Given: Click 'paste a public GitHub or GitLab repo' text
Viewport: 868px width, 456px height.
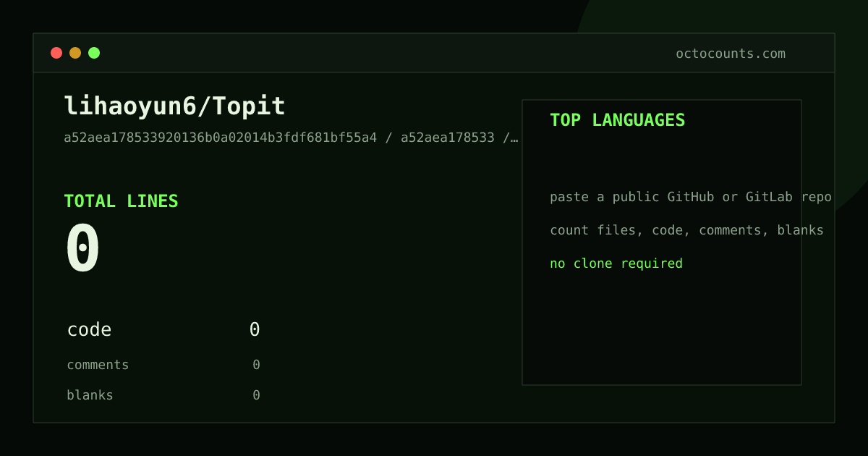Looking at the screenshot, I should pyautogui.click(x=691, y=197).
